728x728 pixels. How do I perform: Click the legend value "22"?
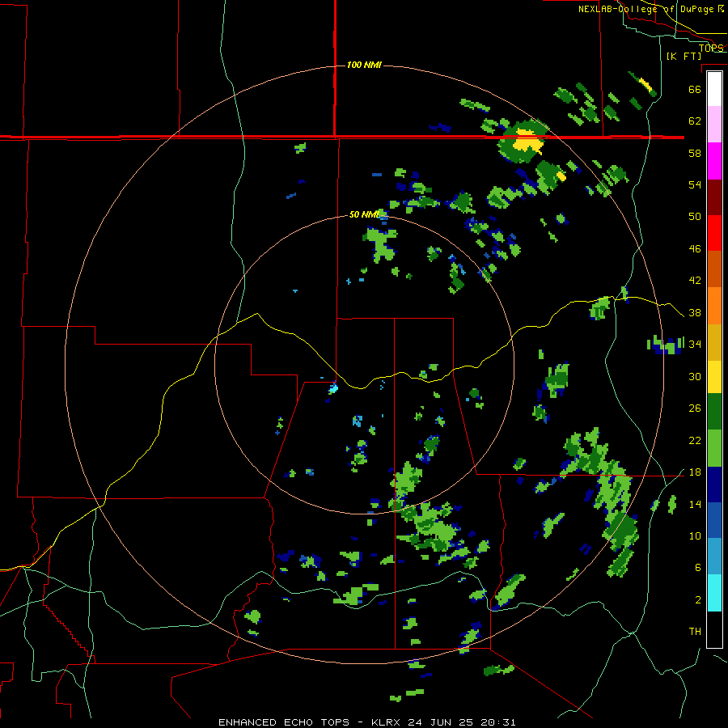pos(695,441)
